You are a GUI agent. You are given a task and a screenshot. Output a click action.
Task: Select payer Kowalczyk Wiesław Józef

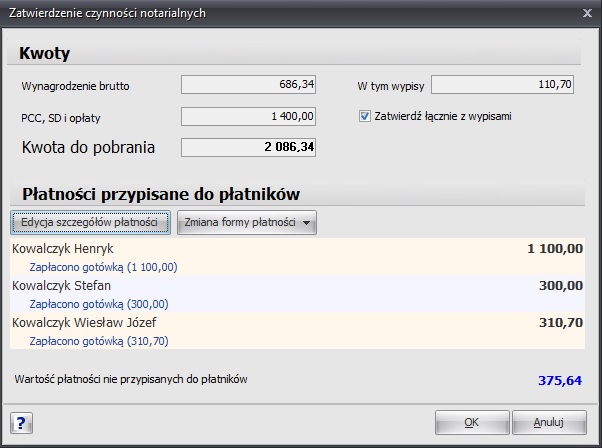[x=84, y=323]
